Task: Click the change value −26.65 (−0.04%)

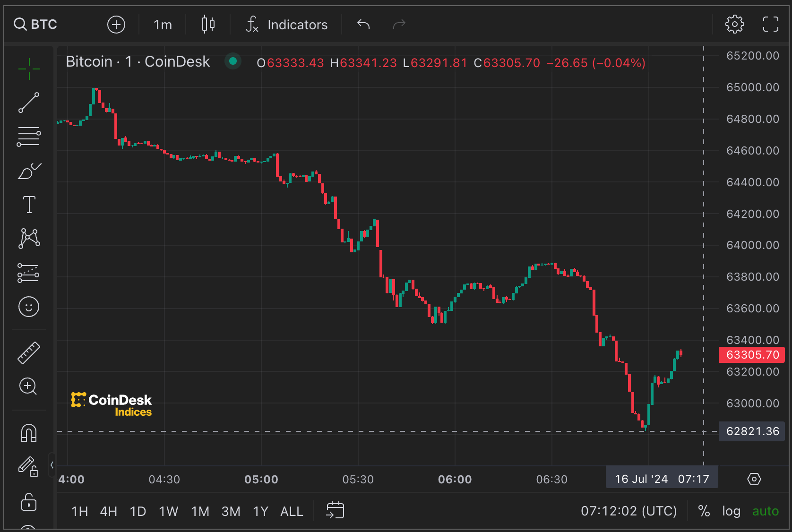Action: [x=596, y=63]
